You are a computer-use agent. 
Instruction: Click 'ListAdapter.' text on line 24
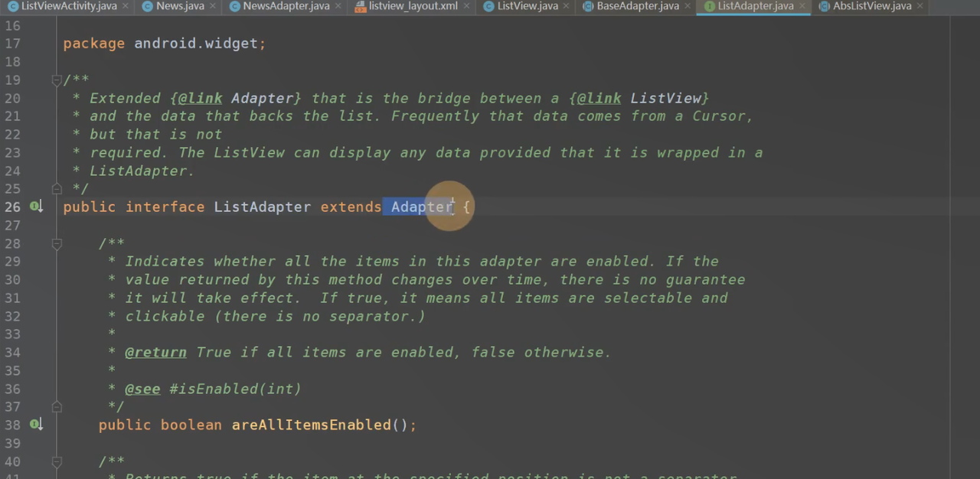[x=142, y=171]
